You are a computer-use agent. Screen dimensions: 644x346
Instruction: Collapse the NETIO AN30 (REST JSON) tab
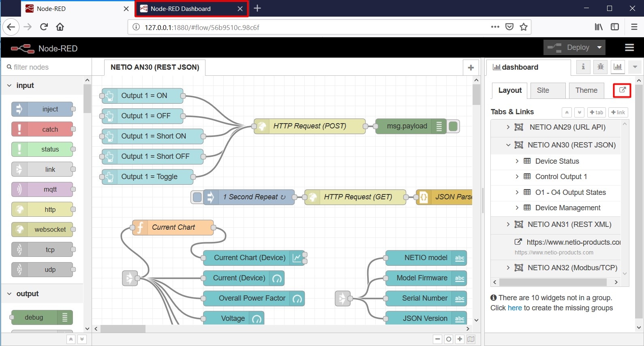(508, 145)
